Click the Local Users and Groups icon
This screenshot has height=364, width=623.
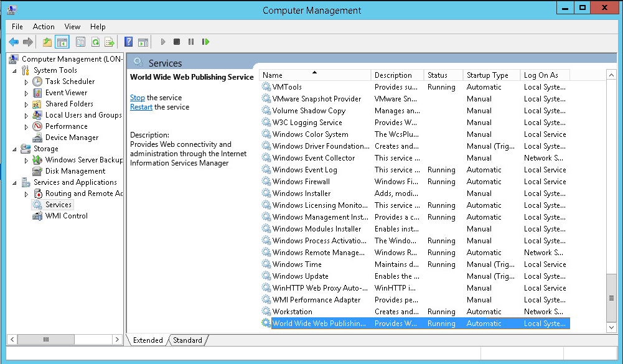click(37, 115)
